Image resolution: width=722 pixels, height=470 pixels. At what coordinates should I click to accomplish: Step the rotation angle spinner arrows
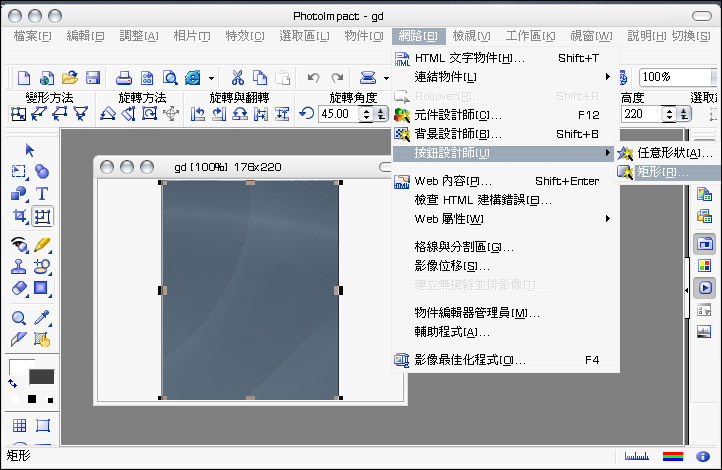[366, 114]
